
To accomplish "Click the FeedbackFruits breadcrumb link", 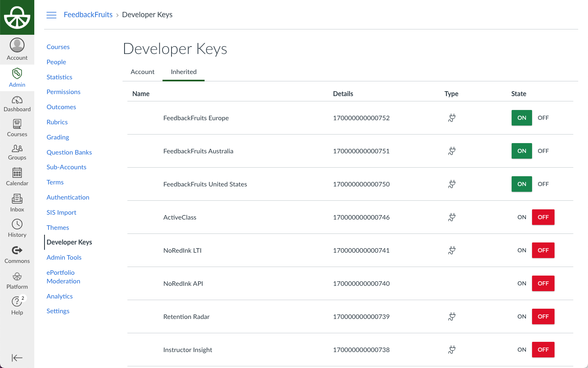I will coord(88,15).
